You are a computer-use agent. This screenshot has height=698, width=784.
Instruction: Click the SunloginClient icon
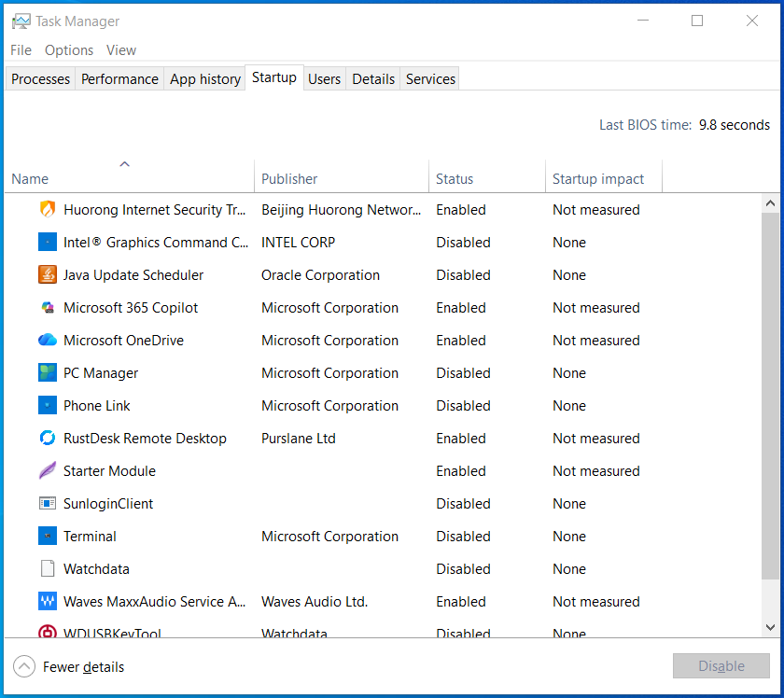click(x=48, y=503)
